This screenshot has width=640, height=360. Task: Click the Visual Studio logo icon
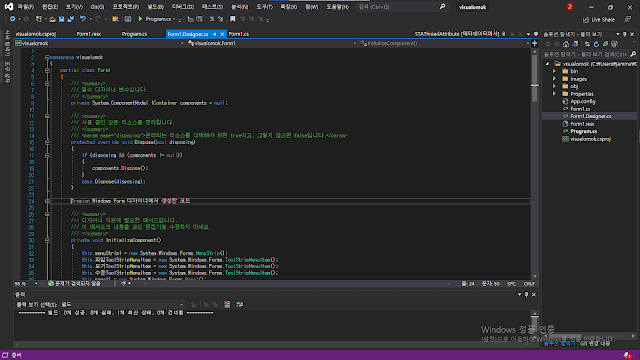pyautogui.click(x=9, y=7)
